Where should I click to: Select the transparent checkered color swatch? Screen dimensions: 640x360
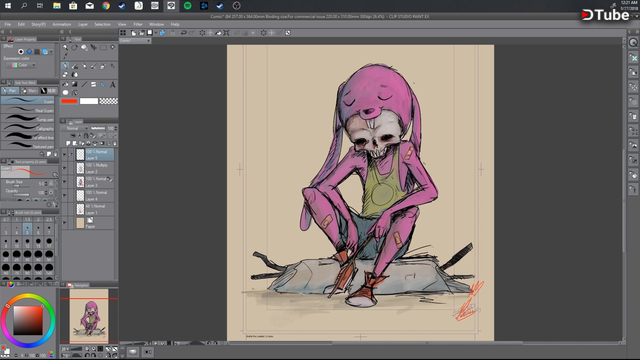(109, 101)
